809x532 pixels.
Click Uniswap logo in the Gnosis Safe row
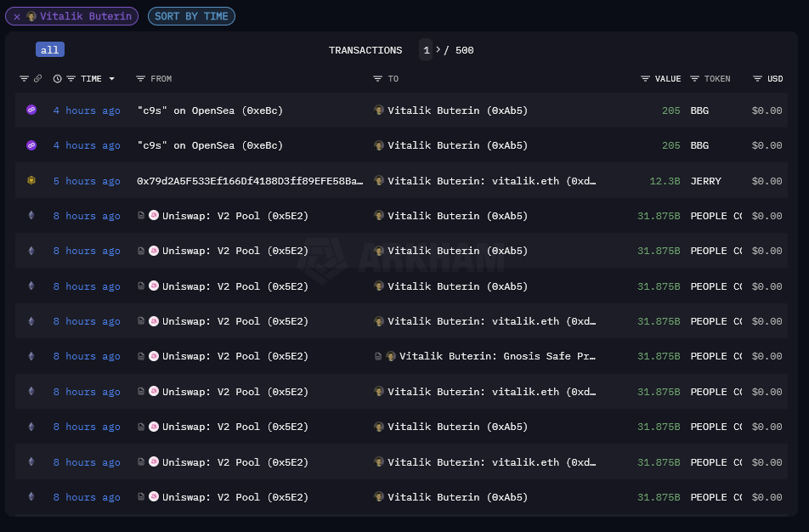coord(154,355)
